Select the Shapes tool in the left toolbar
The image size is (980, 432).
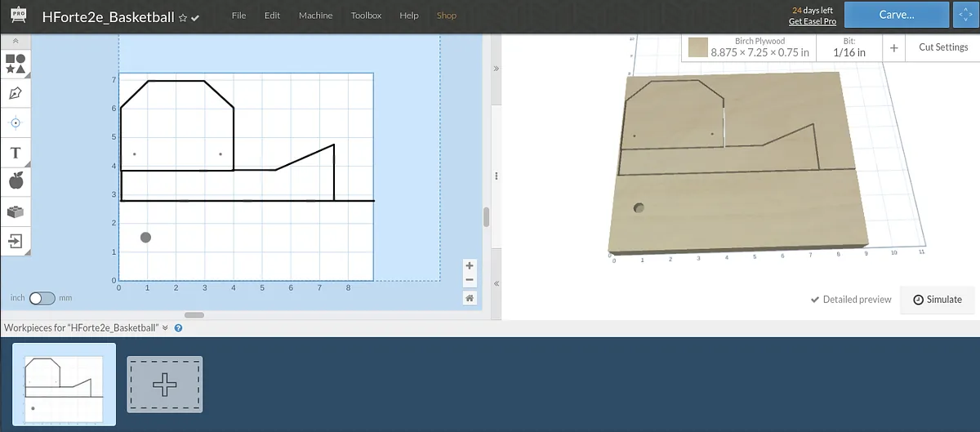click(15, 64)
